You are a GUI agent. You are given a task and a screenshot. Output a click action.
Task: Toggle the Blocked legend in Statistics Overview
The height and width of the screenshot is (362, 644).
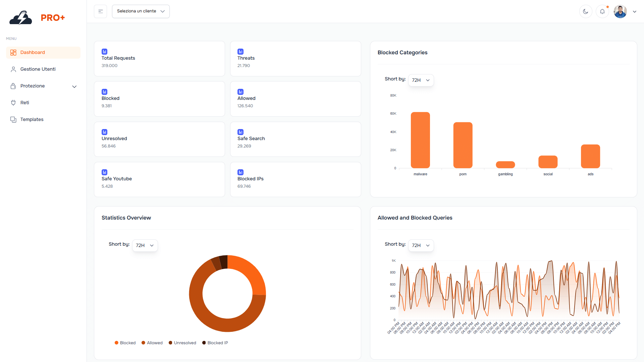point(125,343)
